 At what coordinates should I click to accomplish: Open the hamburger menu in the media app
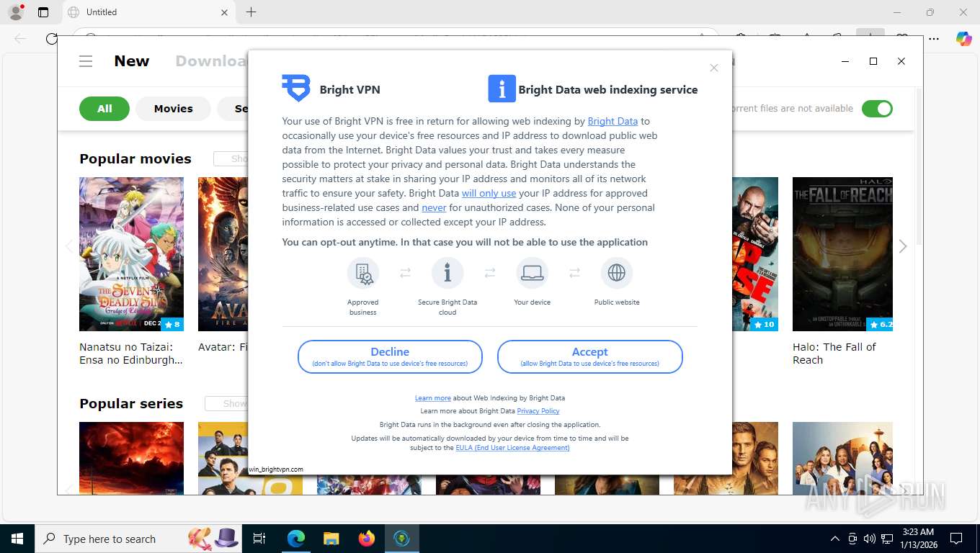coord(86,61)
